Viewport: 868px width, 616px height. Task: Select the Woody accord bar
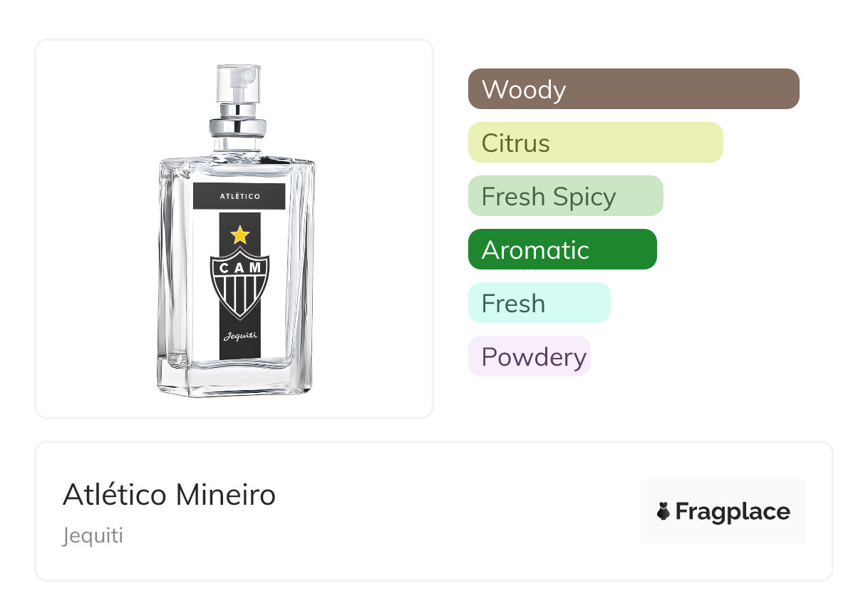(633, 89)
